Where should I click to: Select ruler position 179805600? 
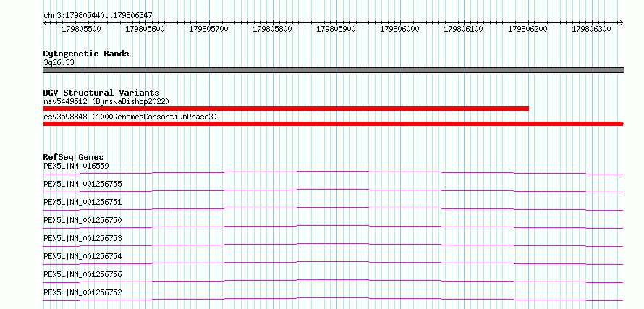[x=145, y=30]
